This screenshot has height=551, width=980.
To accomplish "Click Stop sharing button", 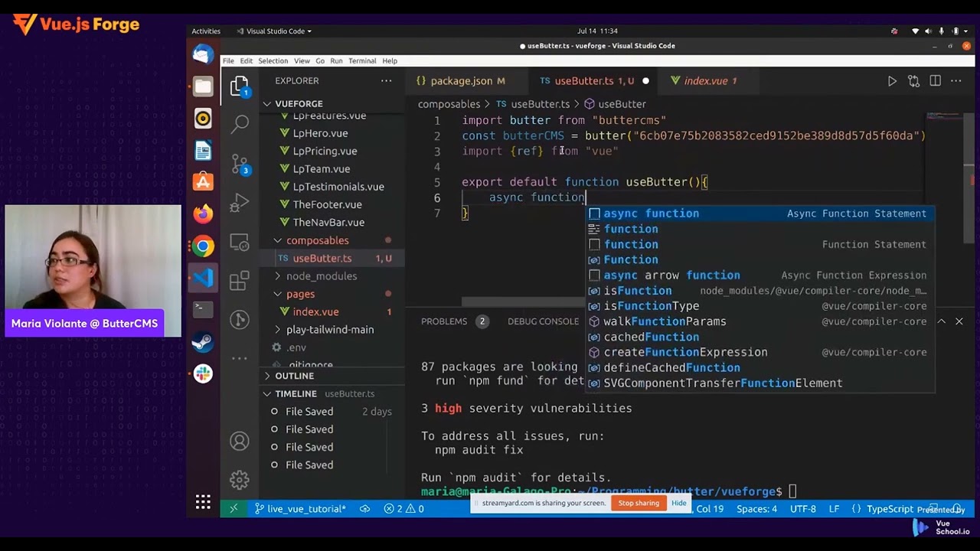I will click(x=639, y=503).
